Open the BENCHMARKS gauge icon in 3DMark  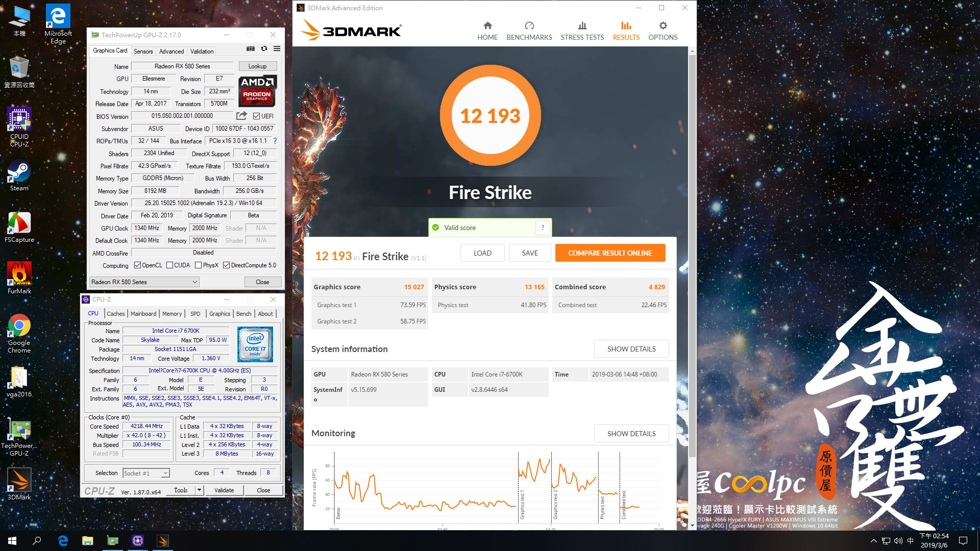pos(529,26)
